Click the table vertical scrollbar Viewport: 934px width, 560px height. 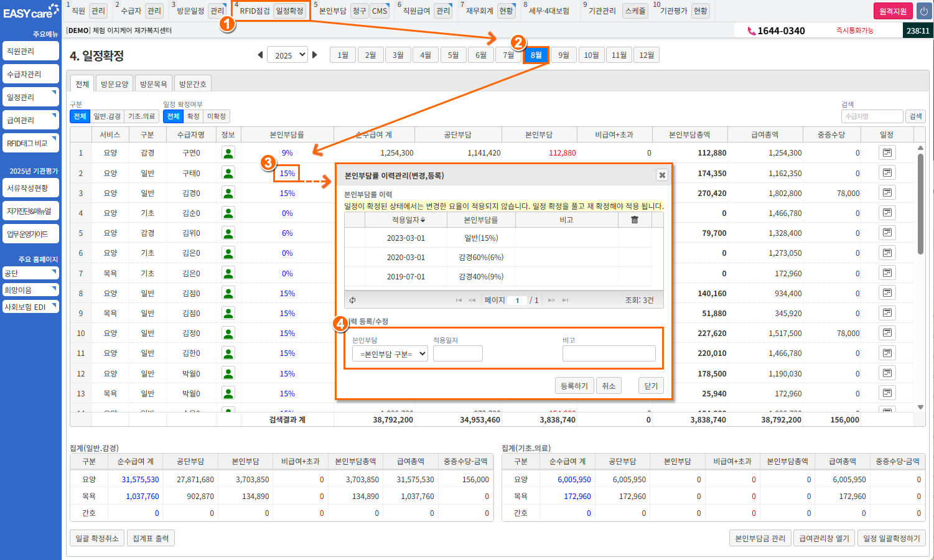(x=920, y=205)
